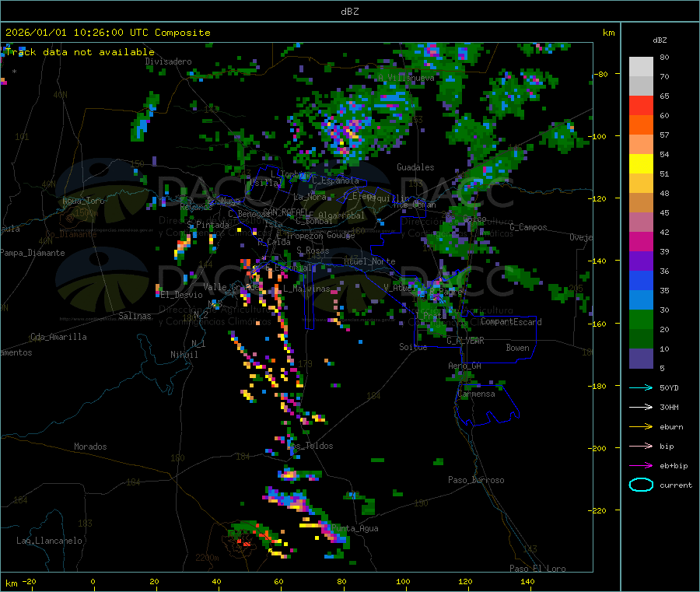This screenshot has height=592, width=700.
Task: Click the 'km' label at bottom left
Action: pyautogui.click(x=11, y=583)
